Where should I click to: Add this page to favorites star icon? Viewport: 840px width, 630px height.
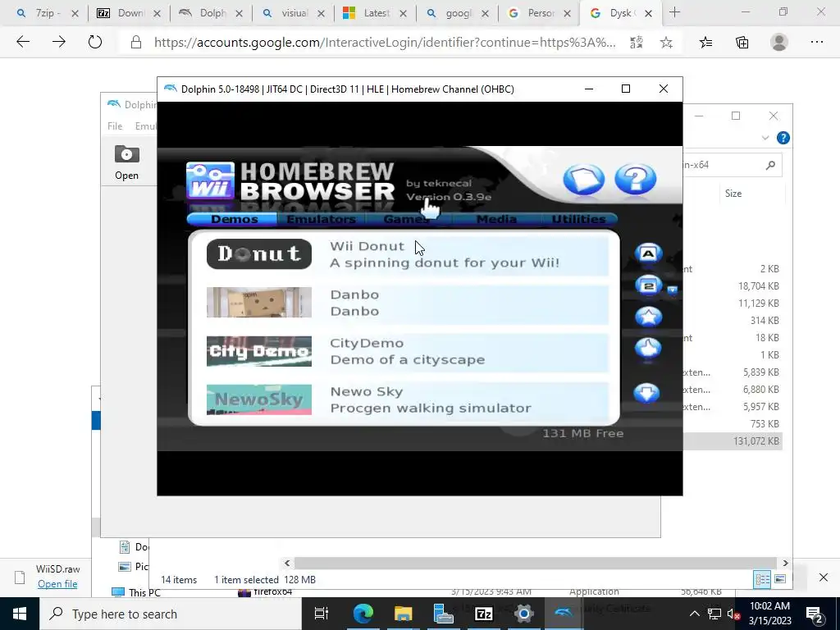tap(666, 43)
